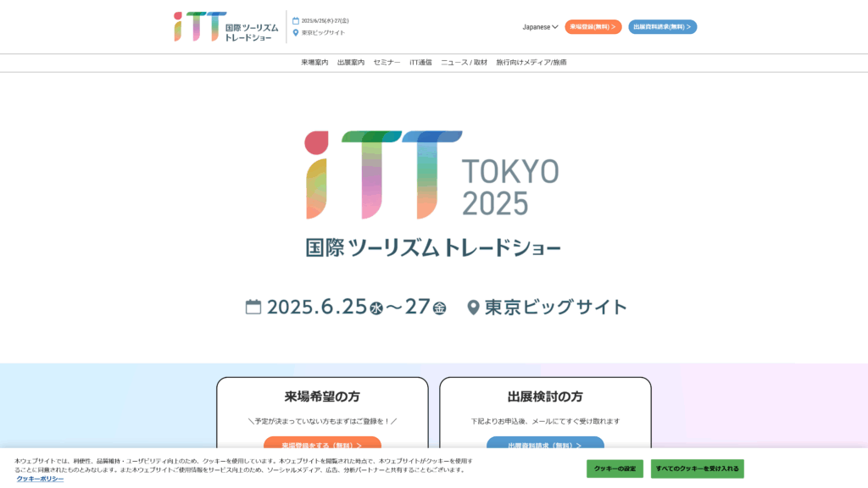The height and width of the screenshot is (488, 868).
Task: Click the header location pin icon
Action: [x=296, y=33]
